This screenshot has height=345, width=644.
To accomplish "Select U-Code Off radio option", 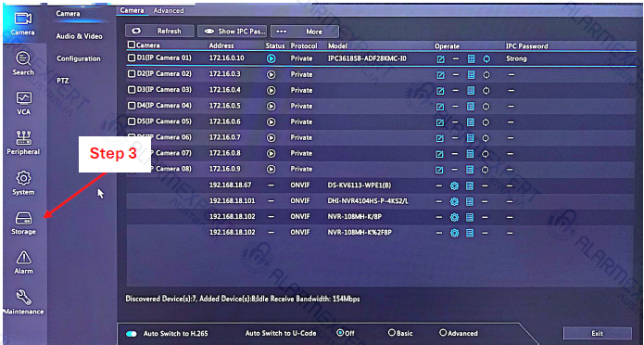I will [340, 333].
